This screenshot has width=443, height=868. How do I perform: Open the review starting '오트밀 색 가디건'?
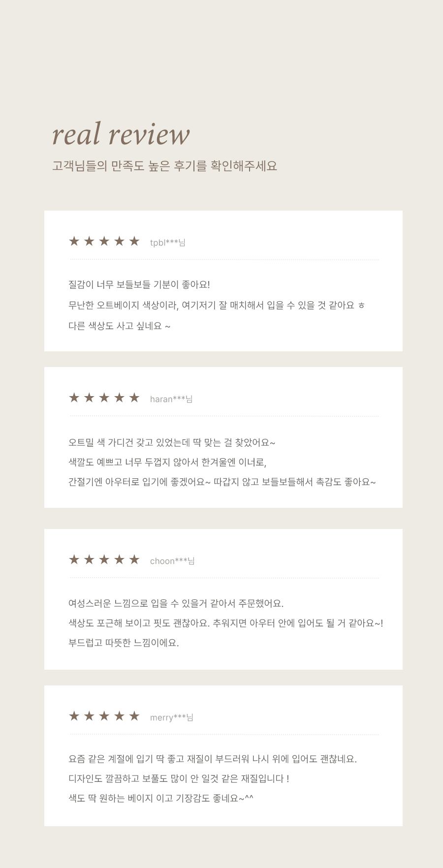[223, 437]
